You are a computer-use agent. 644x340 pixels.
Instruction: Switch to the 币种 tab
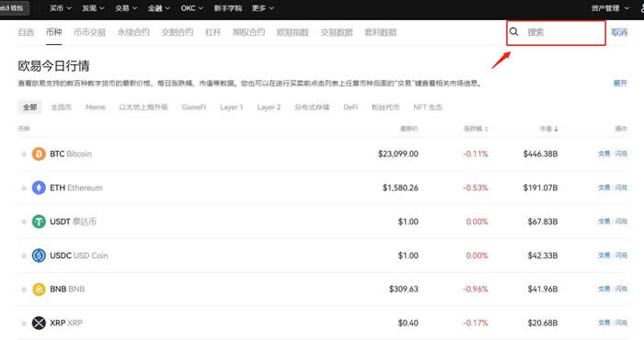coord(53,32)
